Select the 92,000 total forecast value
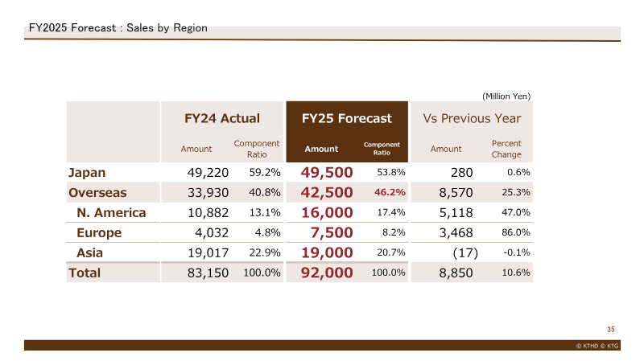 (327, 273)
